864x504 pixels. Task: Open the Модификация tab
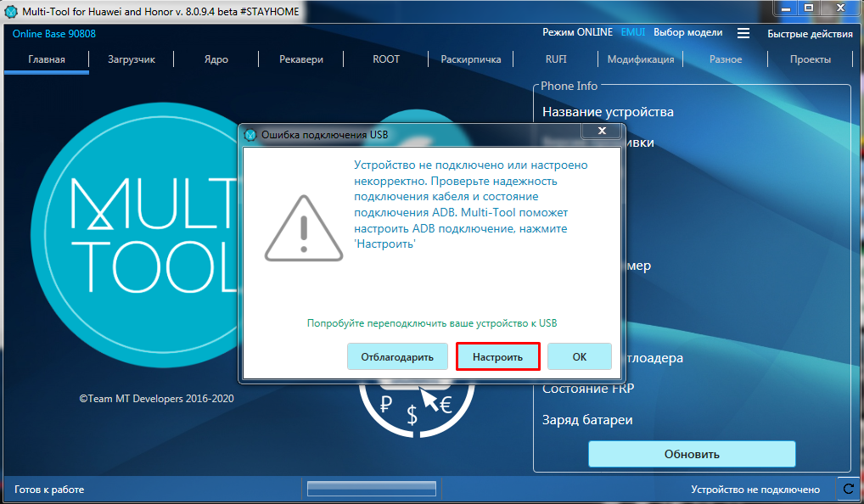click(x=640, y=59)
